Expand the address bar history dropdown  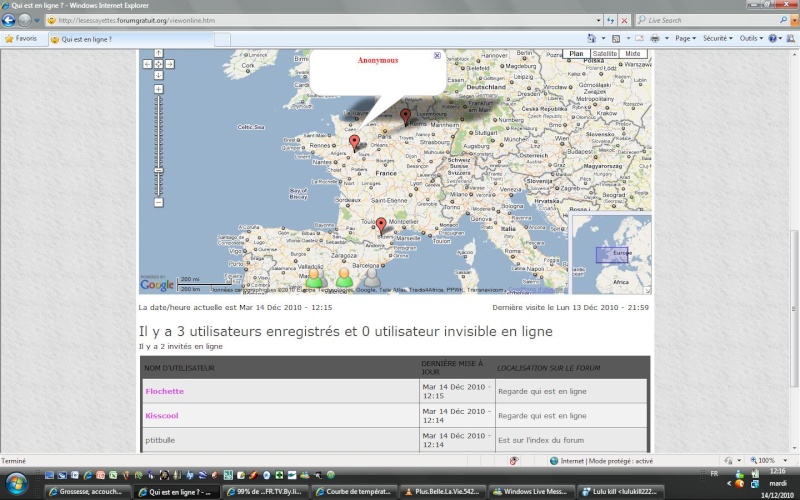point(598,20)
